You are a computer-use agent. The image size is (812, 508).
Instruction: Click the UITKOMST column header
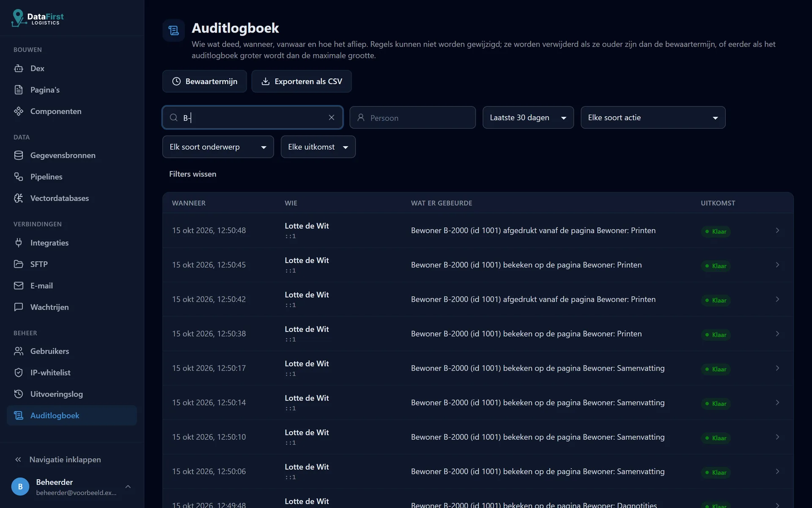click(718, 203)
